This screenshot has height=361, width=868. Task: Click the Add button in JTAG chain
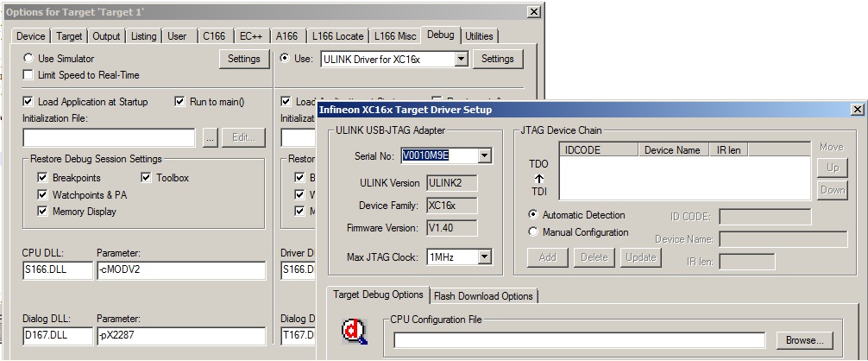[548, 257]
